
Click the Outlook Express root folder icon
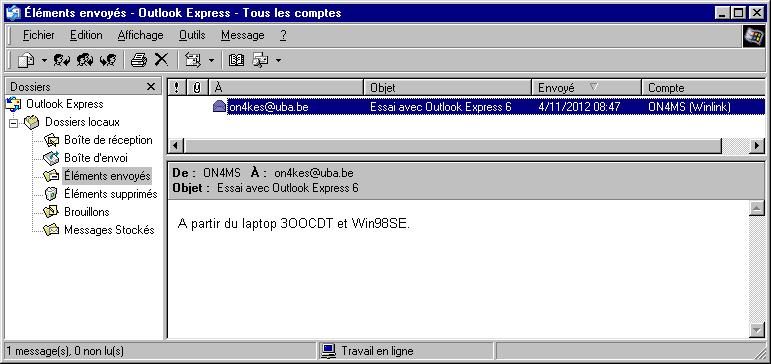pyautogui.click(x=13, y=104)
